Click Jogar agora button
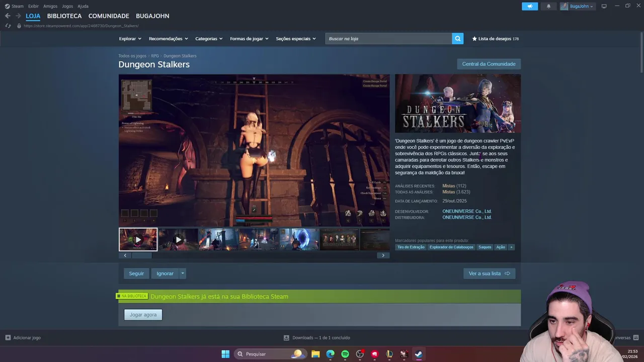Image resolution: width=644 pixels, height=362 pixels. pyautogui.click(x=143, y=315)
